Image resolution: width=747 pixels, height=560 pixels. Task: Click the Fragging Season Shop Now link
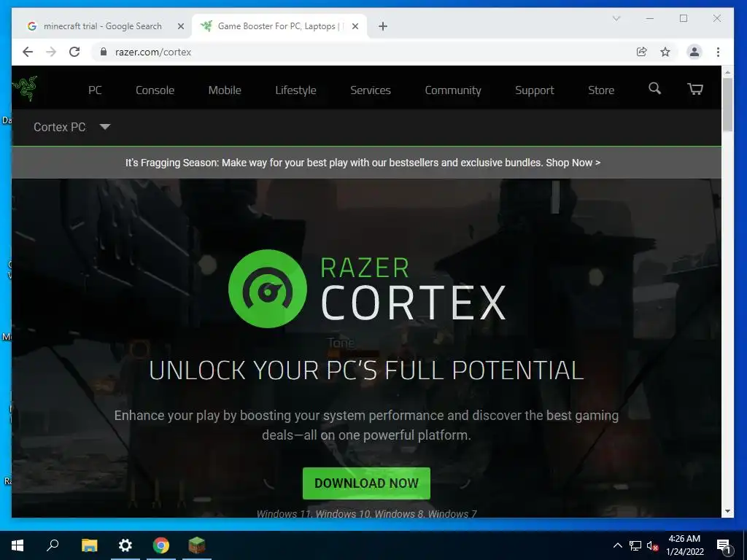[573, 163]
